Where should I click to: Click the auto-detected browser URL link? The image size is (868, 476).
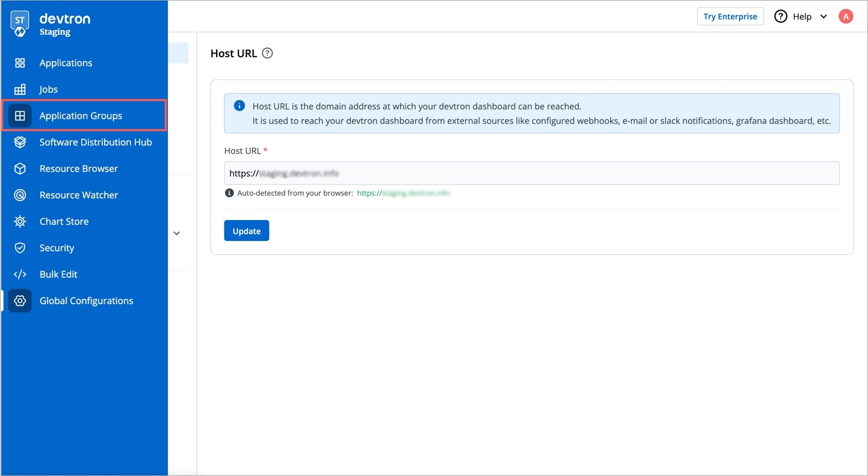coord(403,194)
